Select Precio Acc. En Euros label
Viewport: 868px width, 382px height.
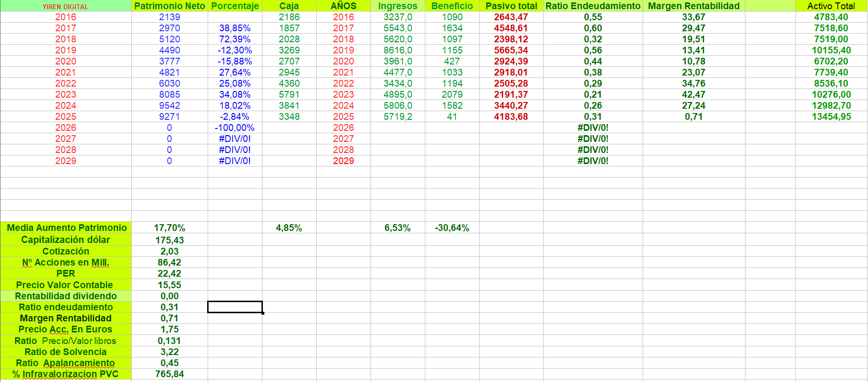tap(66, 330)
